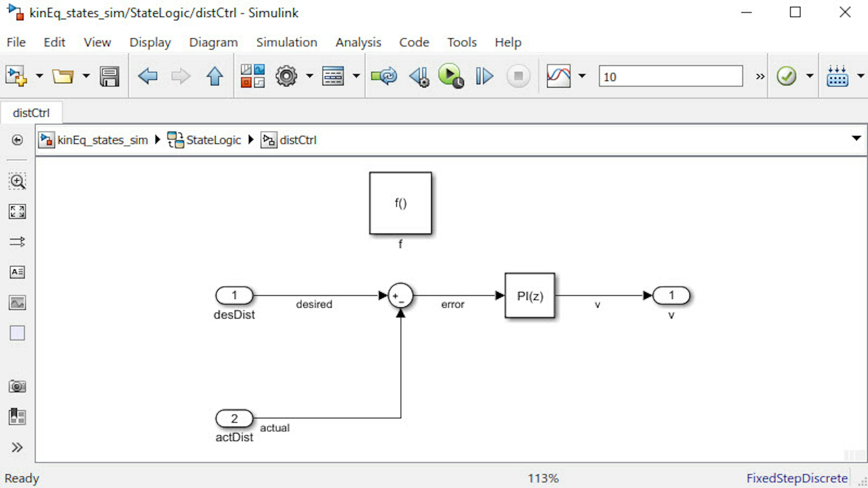
Task: Open the Diagram menu
Action: 214,42
